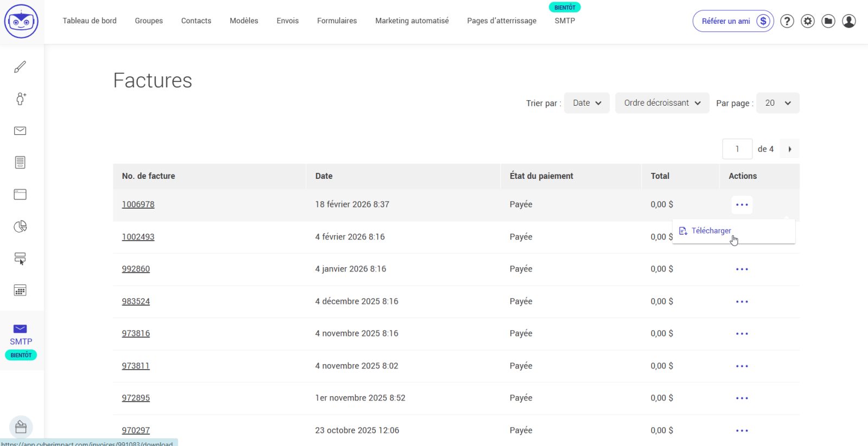Go to the Contacts menu

(x=196, y=21)
